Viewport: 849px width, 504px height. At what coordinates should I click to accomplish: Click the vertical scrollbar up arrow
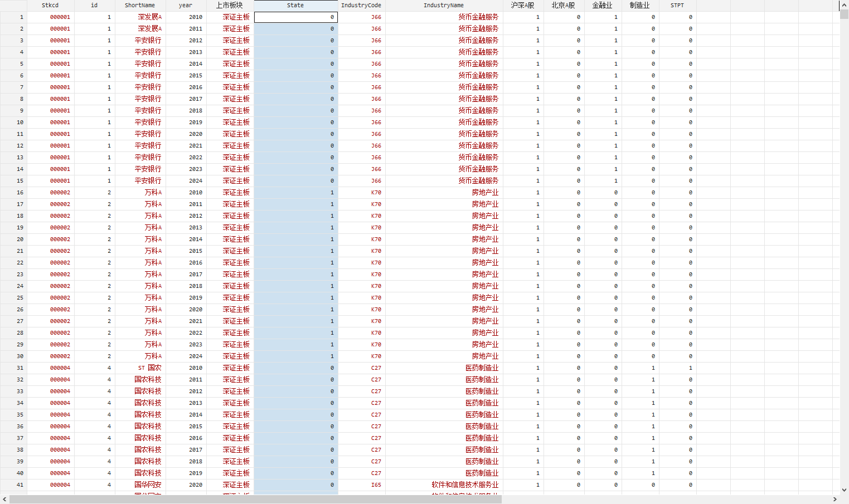click(x=844, y=4)
